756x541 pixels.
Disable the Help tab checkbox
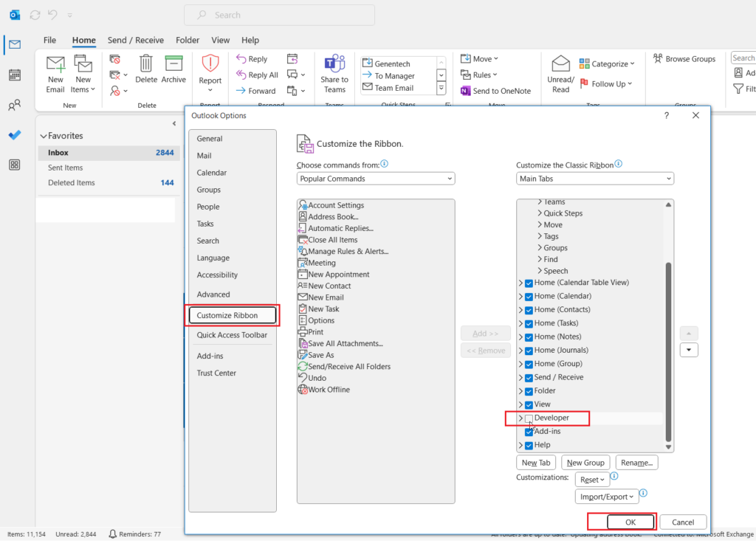pos(529,445)
